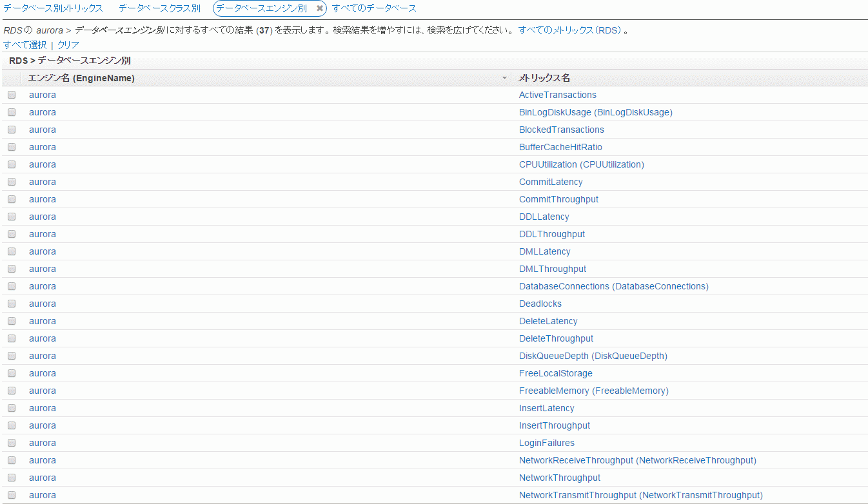This screenshot has width=868, height=504.
Task: Click aurora in the DMLThroughput row
Action: [43, 269]
